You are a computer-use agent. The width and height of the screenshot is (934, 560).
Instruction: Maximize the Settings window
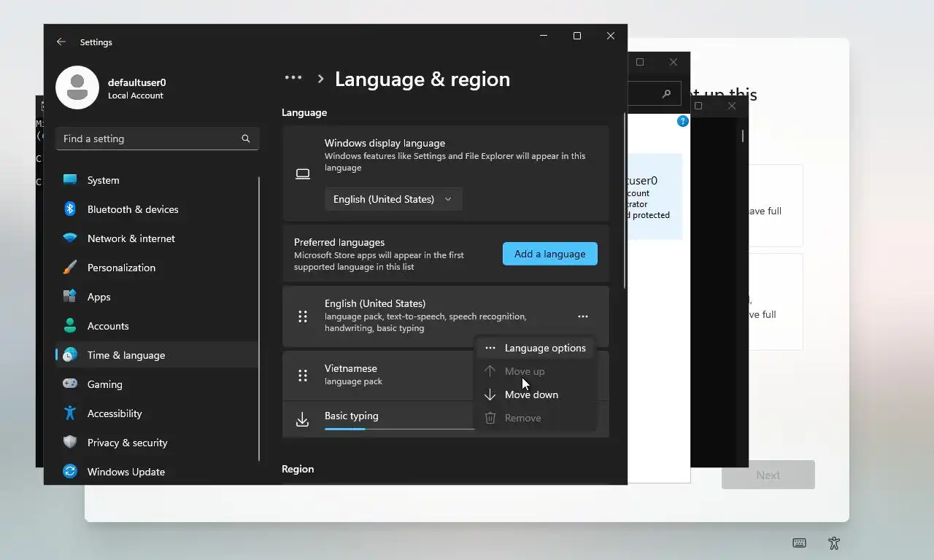(577, 36)
